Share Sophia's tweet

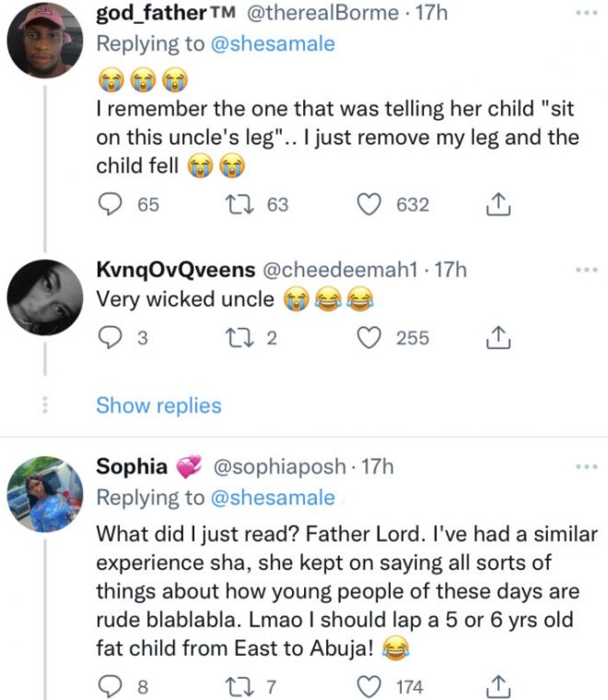tap(497, 685)
